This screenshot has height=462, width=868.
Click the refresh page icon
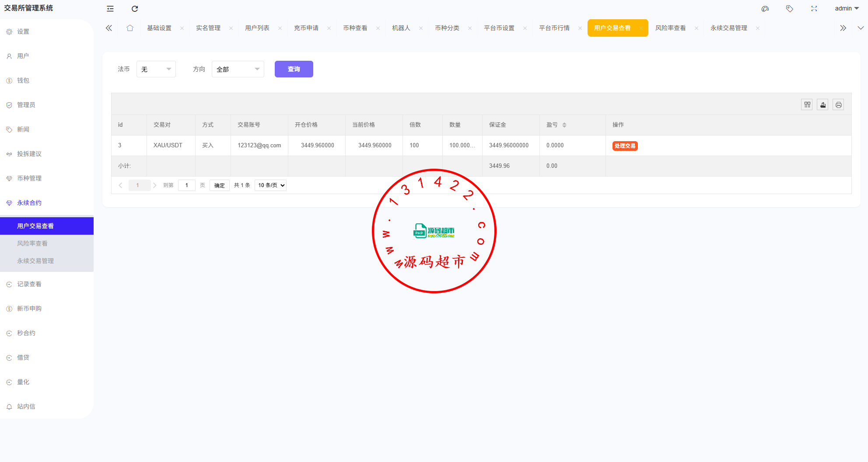(135, 9)
